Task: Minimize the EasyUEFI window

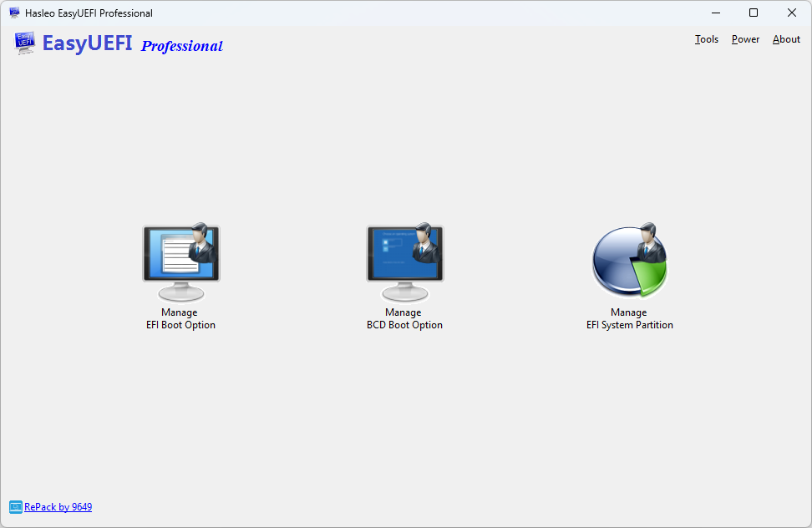Action: (x=716, y=13)
